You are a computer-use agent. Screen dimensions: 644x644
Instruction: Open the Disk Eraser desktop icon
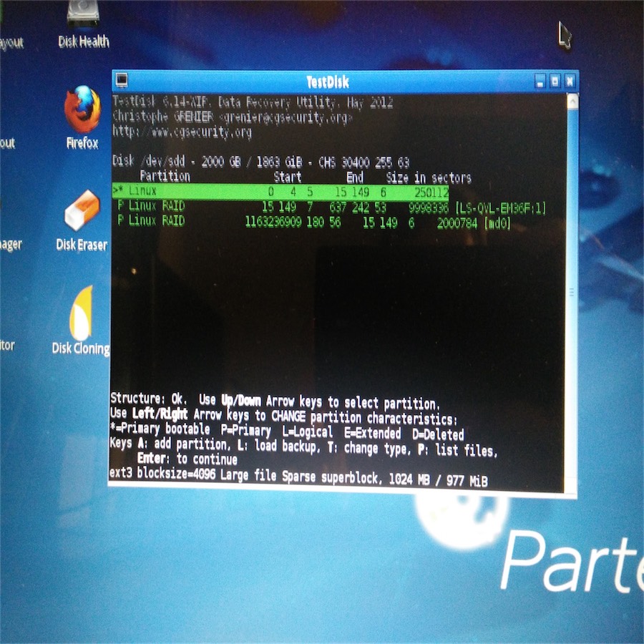(82, 220)
